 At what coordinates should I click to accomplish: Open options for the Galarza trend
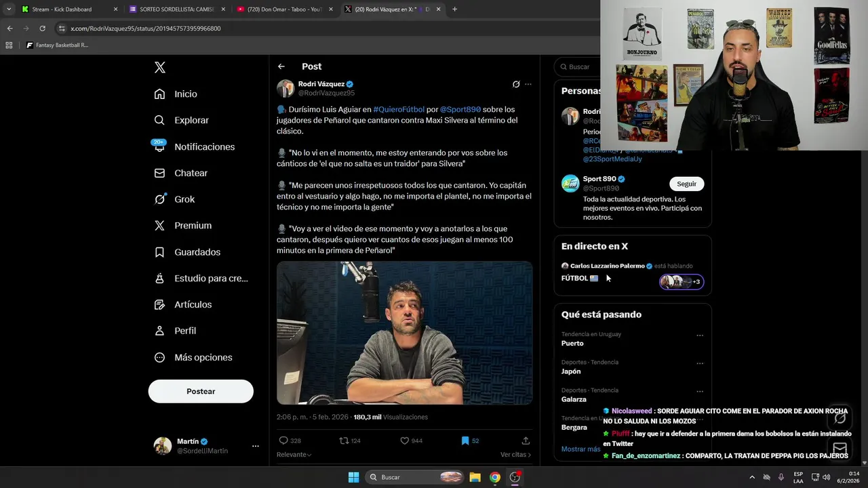tap(700, 392)
